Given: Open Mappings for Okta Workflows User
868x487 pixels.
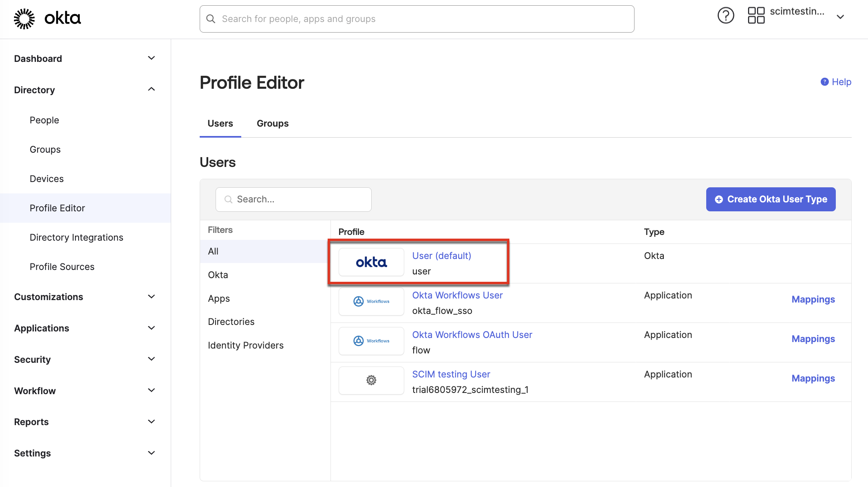Looking at the screenshot, I should [x=813, y=299].
